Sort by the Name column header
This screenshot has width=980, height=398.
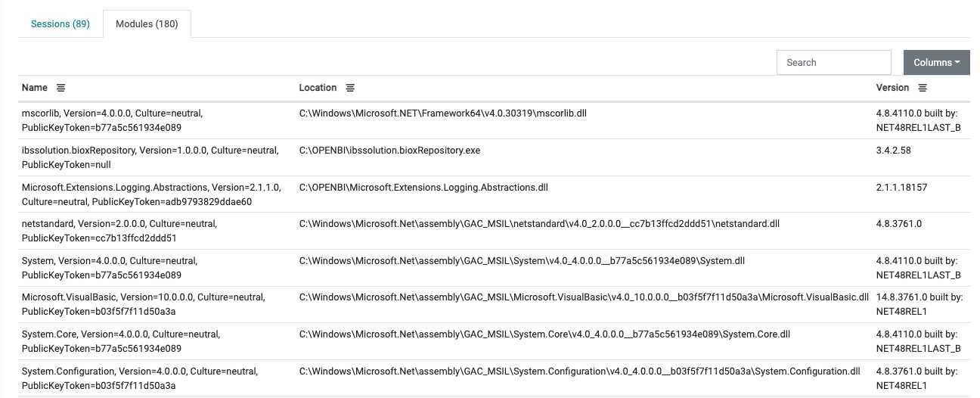point(35,88)
